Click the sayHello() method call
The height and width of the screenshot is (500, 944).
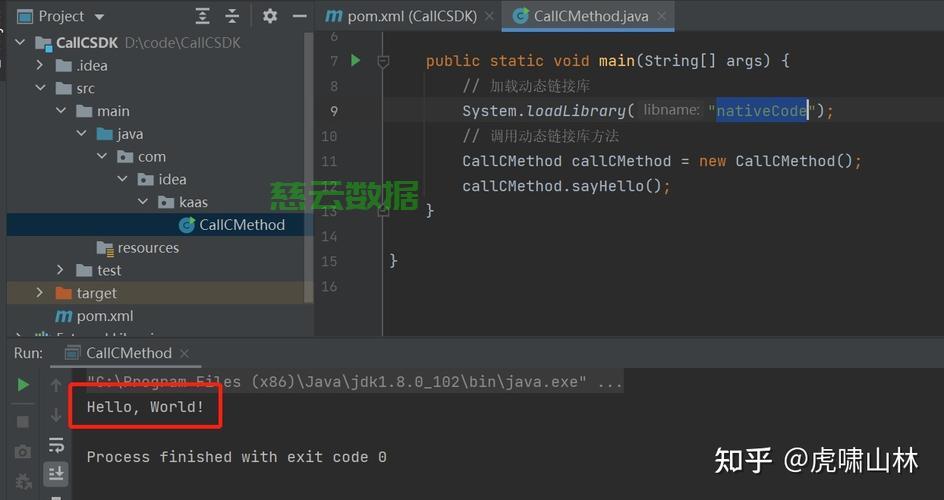point(616,186)
